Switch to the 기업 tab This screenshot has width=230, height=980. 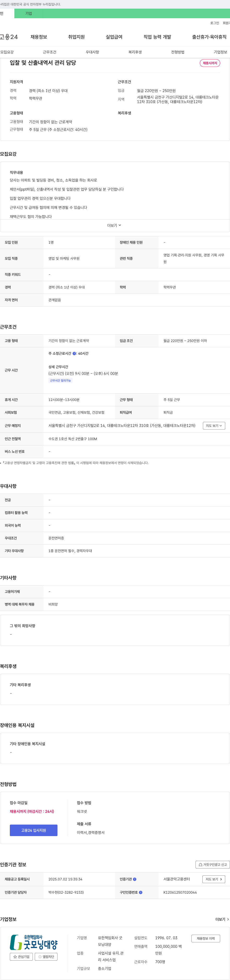pyautogui.click(x=29, y=13)
